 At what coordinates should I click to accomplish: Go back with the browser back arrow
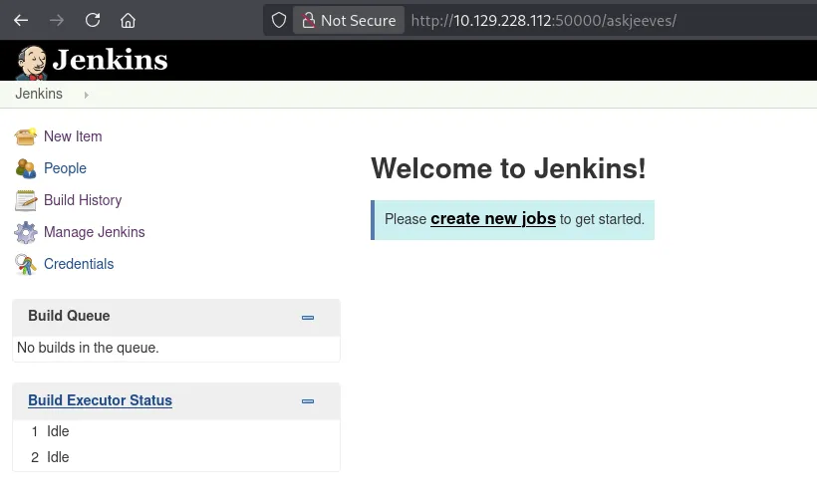(x=21, y=20)
